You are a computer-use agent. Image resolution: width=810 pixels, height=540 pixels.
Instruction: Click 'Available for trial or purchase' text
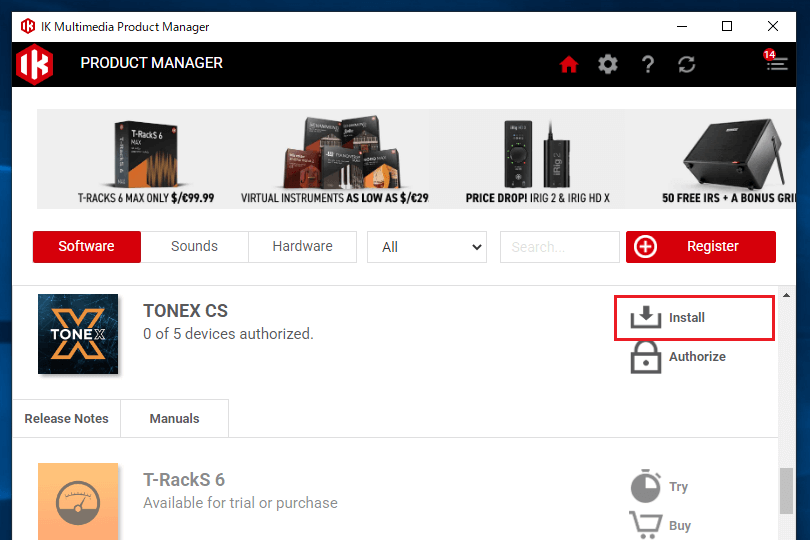[240, 503]
